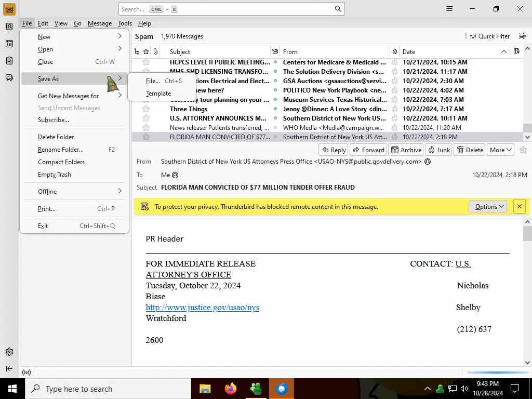
Task: Open File Explorer from the taskbar
Action: pos(205,389)
